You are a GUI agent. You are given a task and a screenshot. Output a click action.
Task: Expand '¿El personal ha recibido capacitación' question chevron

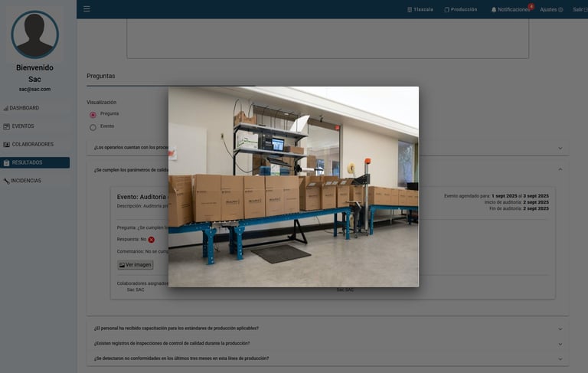click(560, 329)
